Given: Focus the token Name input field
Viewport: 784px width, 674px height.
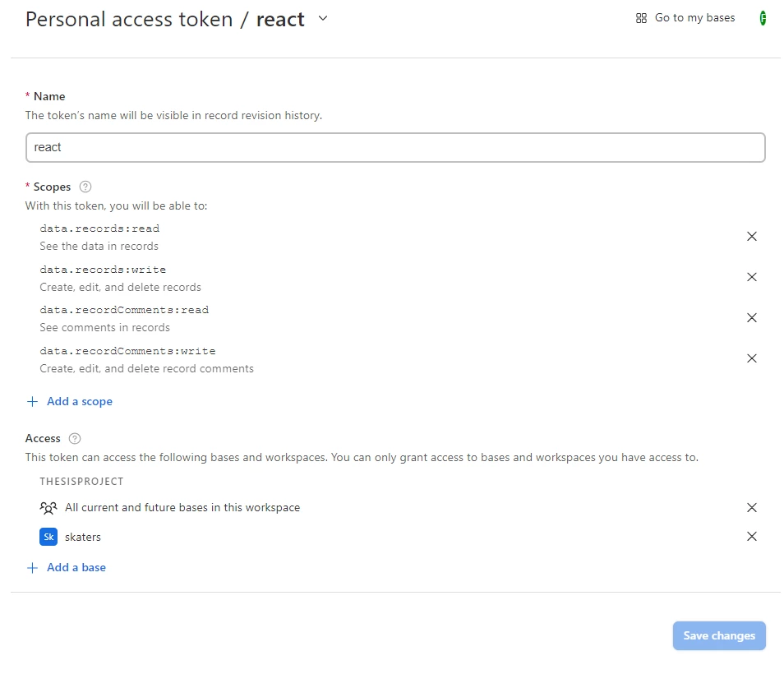Looking at the screenshot, I should 395,147.
